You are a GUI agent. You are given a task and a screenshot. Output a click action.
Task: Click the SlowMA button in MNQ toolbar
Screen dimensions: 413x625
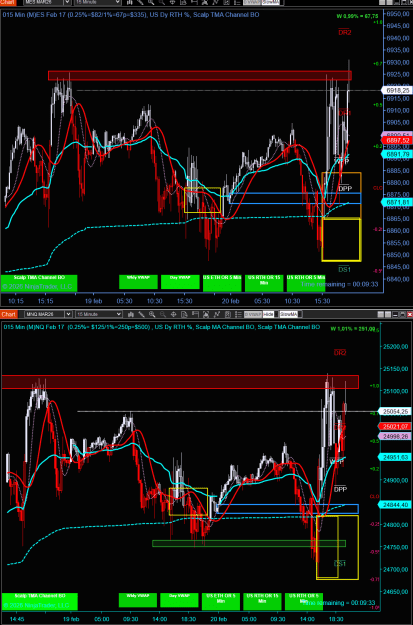tap(289, 314)
